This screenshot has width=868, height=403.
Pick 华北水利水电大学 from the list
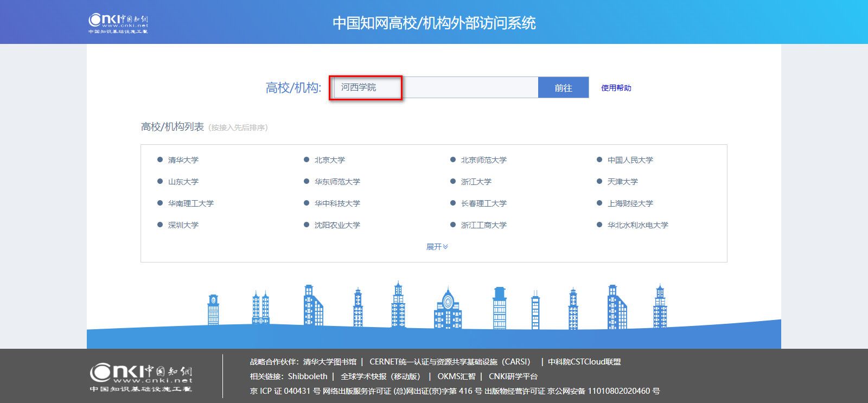(638, 225)
